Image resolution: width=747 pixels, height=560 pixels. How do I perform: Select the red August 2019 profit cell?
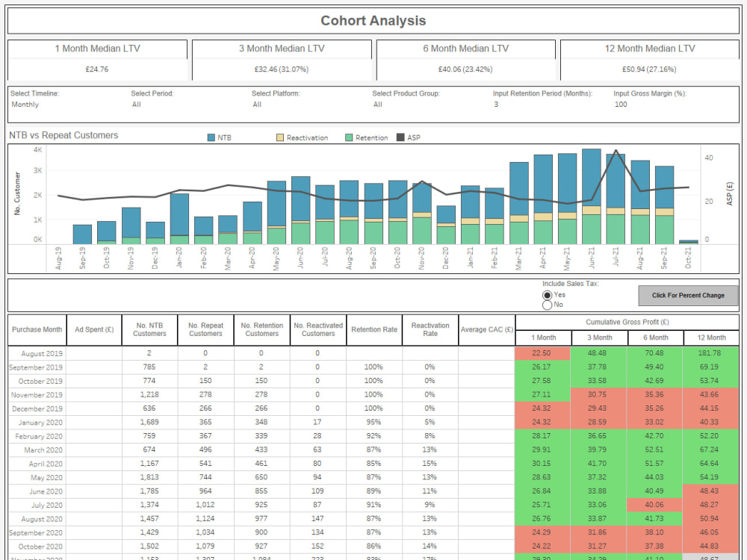[x=543, y=353]
